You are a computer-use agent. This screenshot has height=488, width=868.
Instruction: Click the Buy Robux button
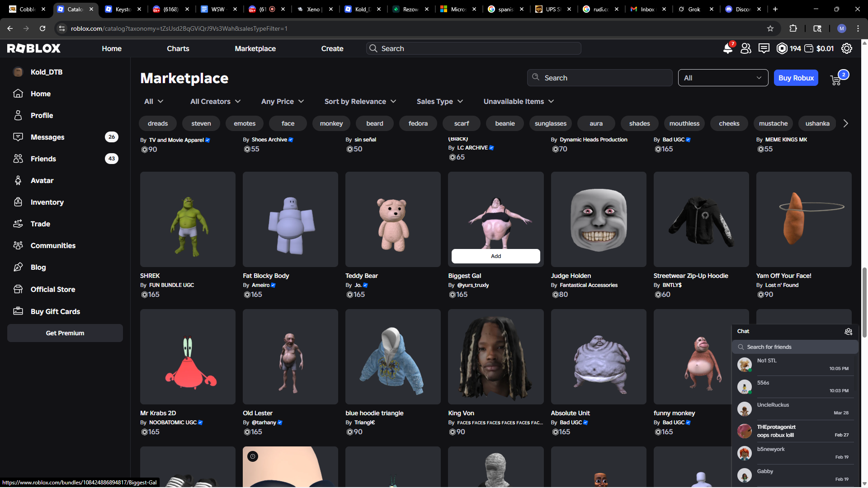(x=796, y=78)
